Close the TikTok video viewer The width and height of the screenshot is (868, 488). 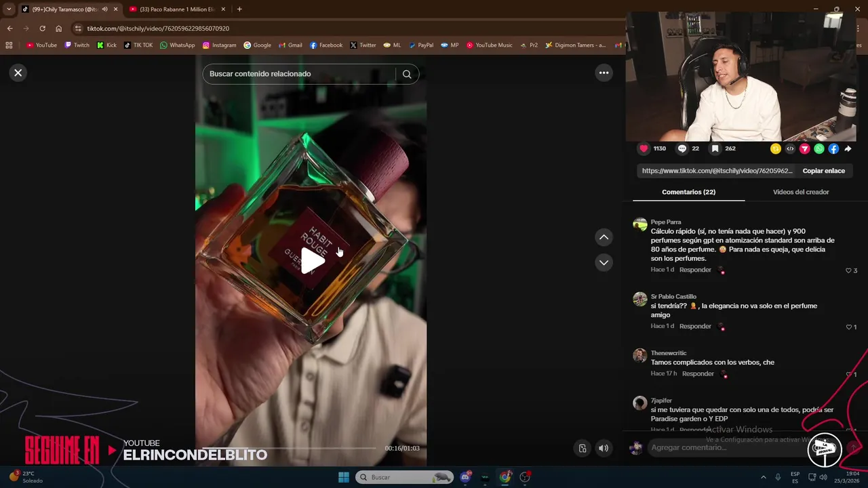18,73
